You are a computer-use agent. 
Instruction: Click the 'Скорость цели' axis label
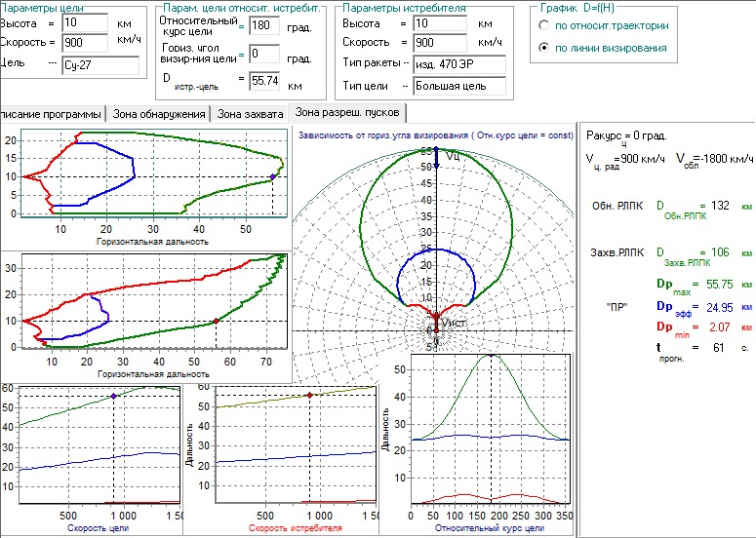click(x=98, y=528)
